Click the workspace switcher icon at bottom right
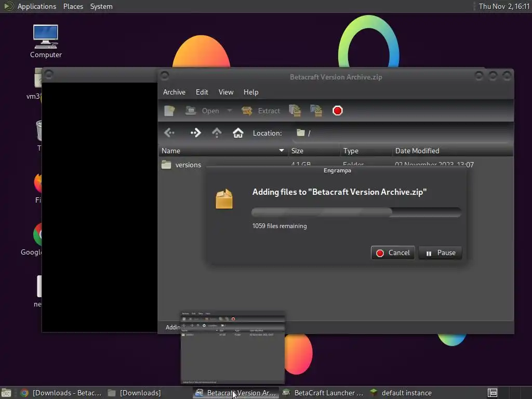This screenshot has width=532, height=399. coord(493,393)
